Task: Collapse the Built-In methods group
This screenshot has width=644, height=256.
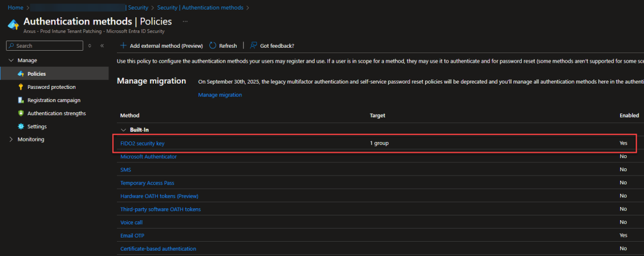Action: click(x=123, y=130)
